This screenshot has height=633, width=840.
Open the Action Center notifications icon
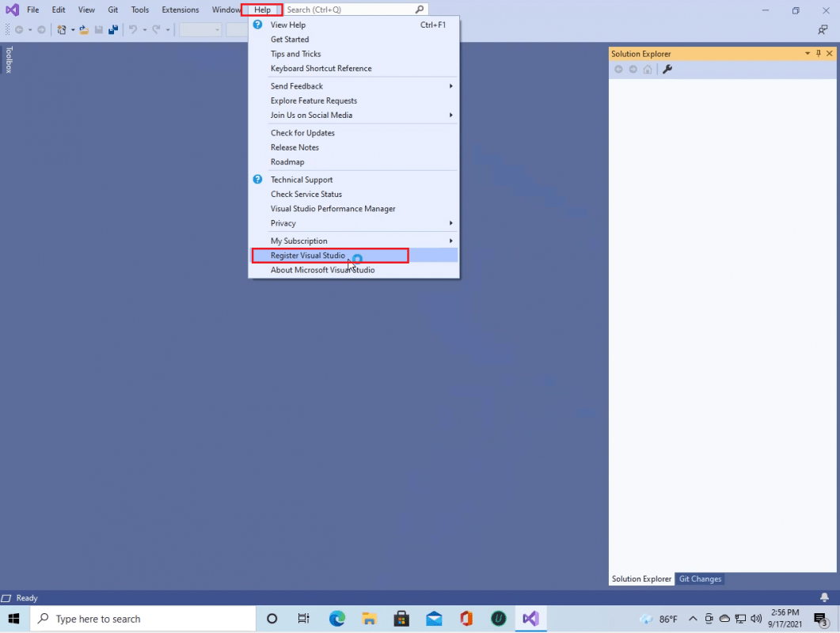820,619
